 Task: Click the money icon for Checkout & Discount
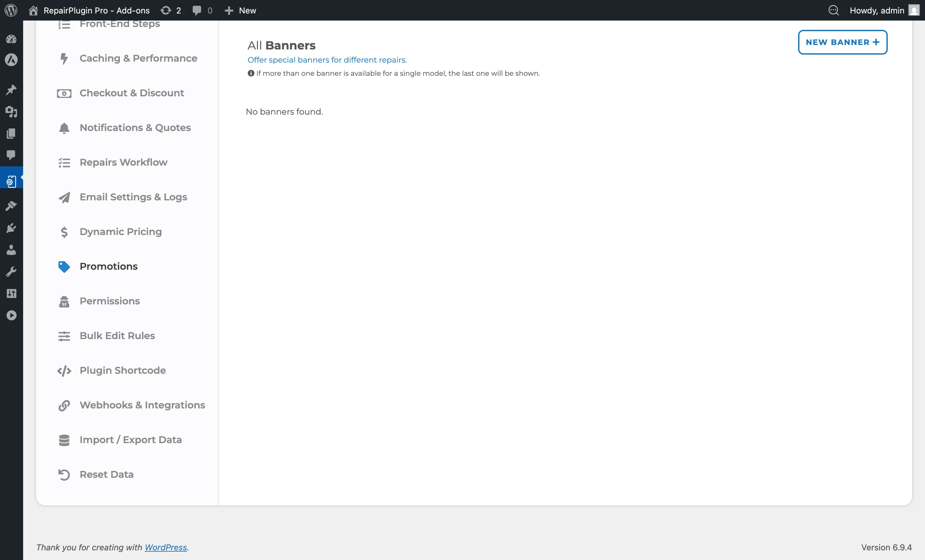click(x=64, y=93)
